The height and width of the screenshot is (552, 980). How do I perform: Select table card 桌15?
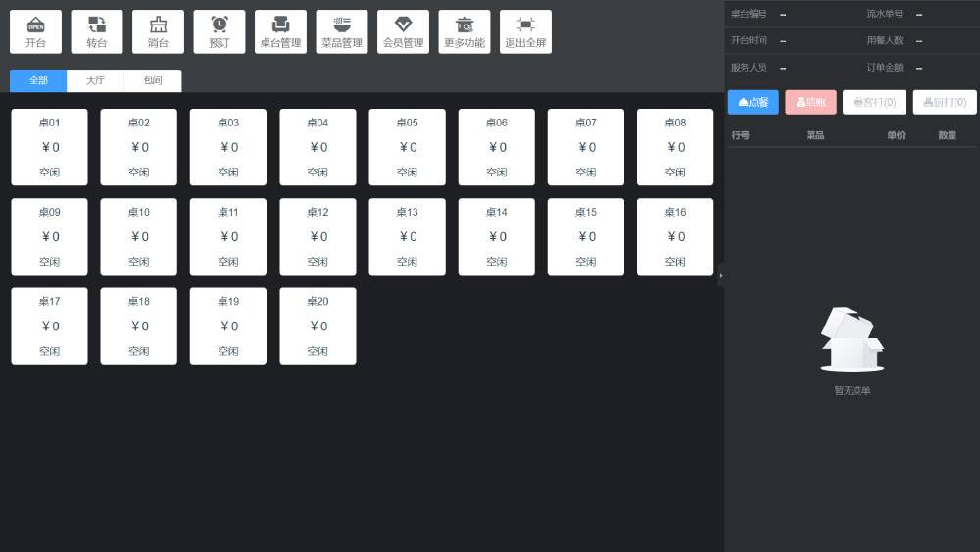pyautogui.click(x=586, y=236)
